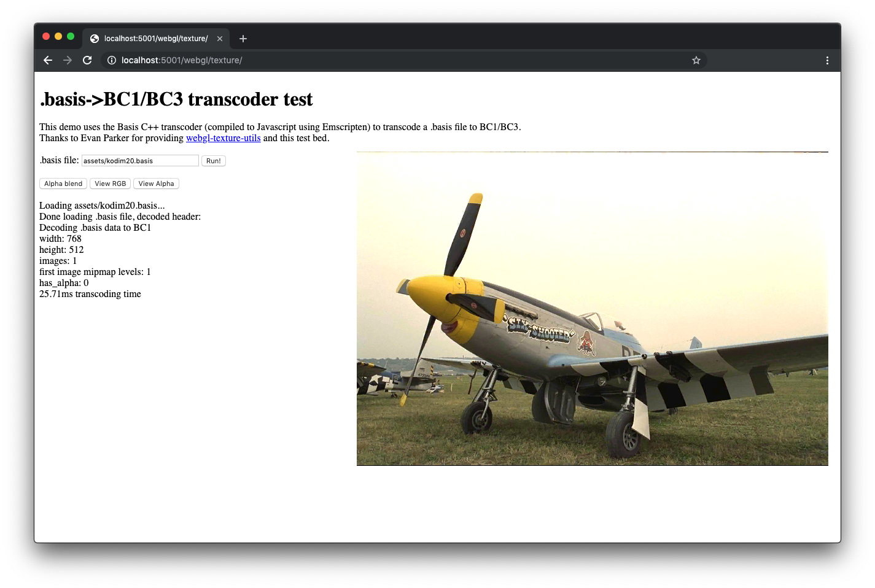Select the localhost:5001/webgl/texture tab
The width and height of the screenshot is (875, 588).
(x=154, y=38)
